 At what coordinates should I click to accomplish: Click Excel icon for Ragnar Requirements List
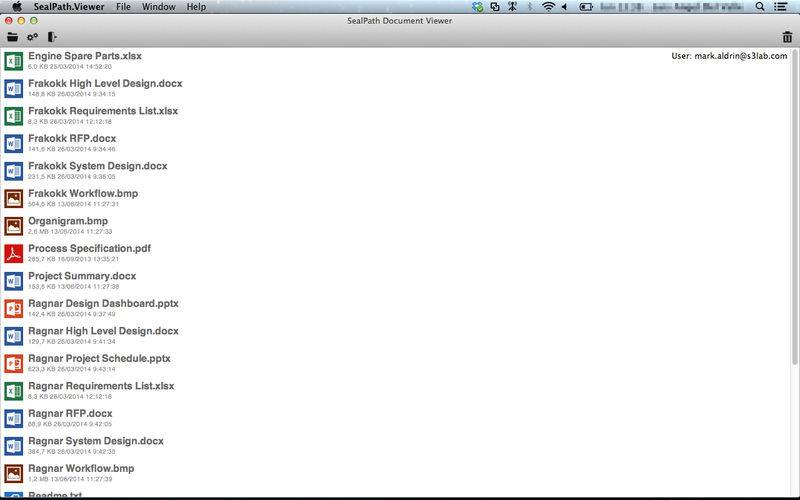(14, 391)
